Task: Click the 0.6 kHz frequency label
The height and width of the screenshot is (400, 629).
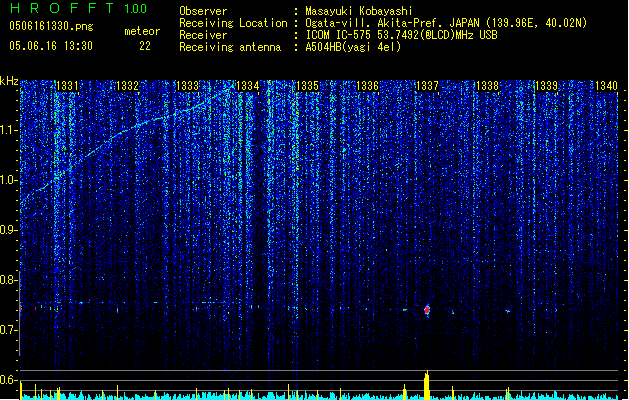Action: [x=9, y=380]
